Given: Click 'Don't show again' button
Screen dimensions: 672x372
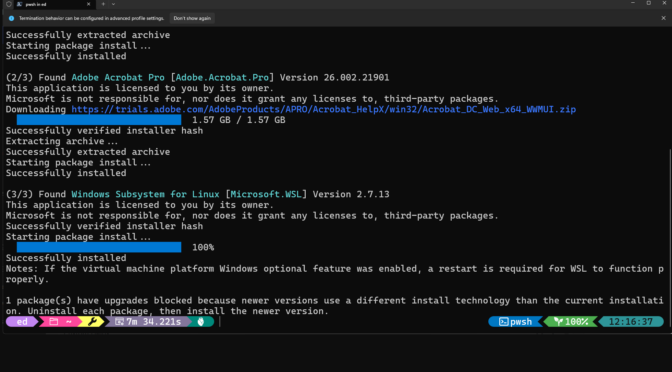Looking at the screenshot, I should (192, 18).
